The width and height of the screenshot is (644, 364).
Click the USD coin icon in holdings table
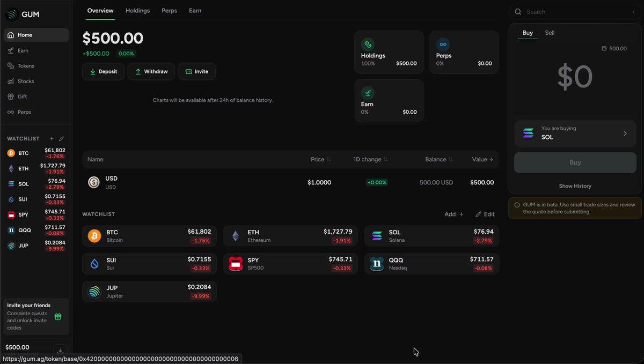pos(94,183)
